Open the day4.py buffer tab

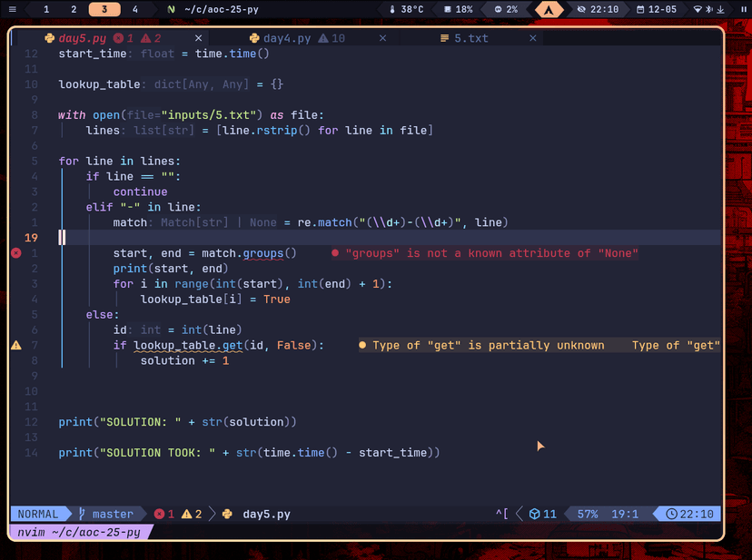coord(287,38)
